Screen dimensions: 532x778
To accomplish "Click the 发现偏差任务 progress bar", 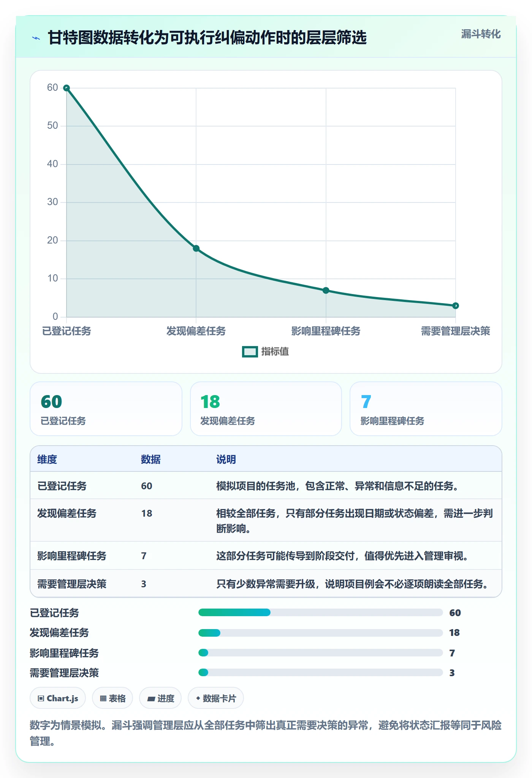I will click(321, 633).
